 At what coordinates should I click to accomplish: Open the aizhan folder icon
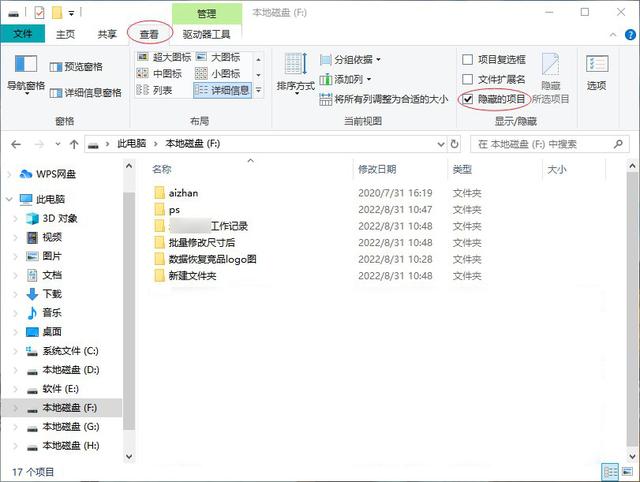click(x=160, y=193)
